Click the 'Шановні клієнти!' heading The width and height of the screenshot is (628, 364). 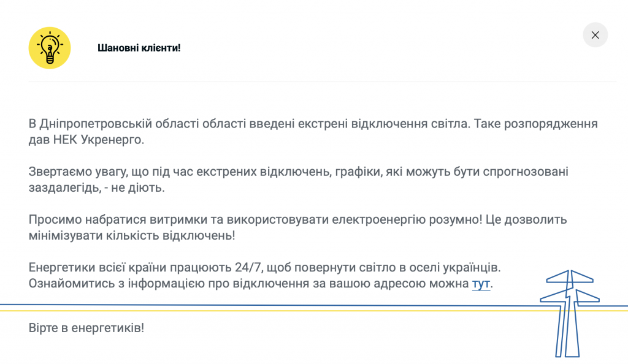[139, 48]
